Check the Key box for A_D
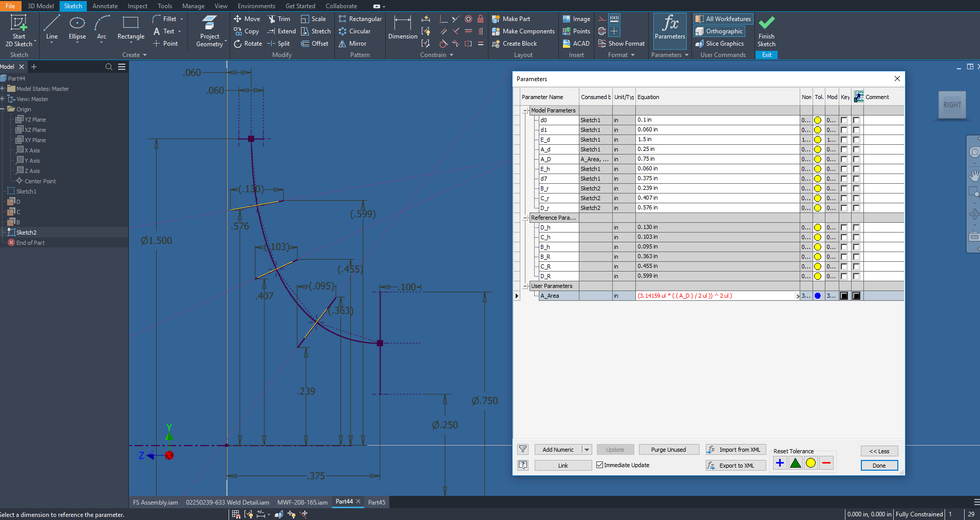The image size is (980, 520). [x=844, y=159]
